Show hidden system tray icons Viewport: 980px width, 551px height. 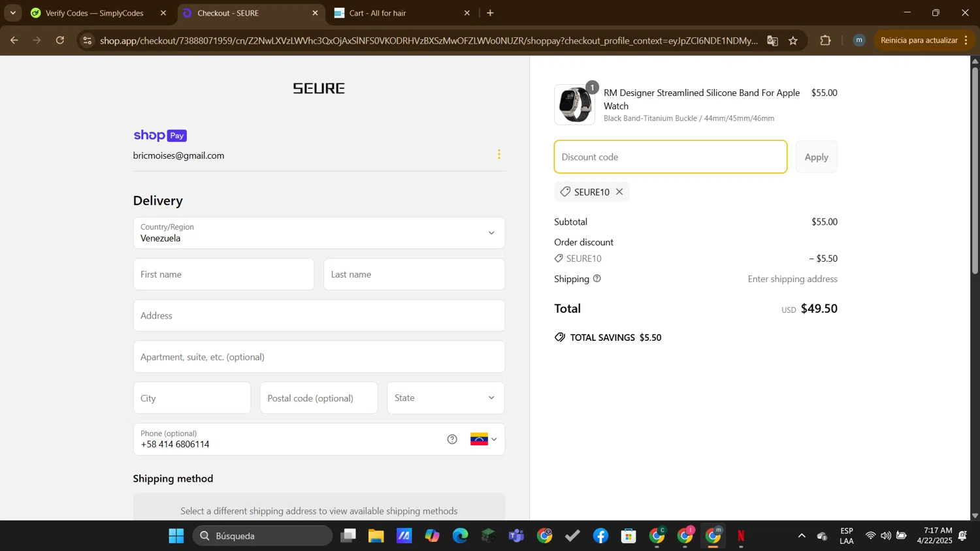[802, 536]
